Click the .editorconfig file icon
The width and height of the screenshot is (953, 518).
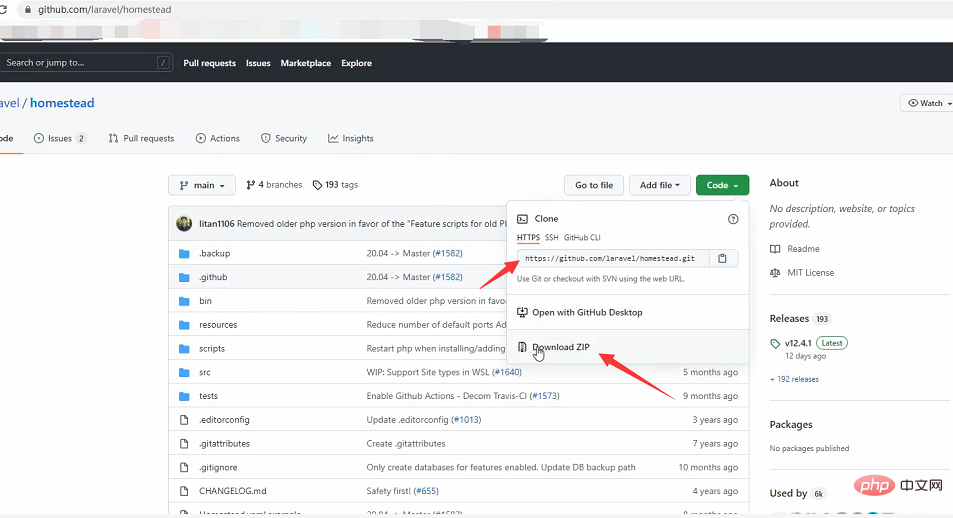(184, 420)
